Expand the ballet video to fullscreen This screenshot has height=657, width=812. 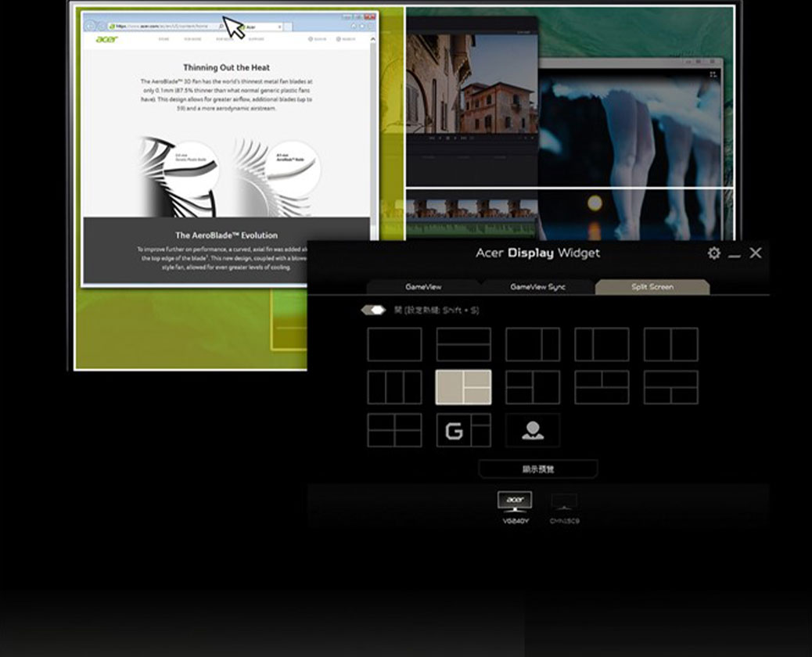pyautogui.click(x=713, y=74)
